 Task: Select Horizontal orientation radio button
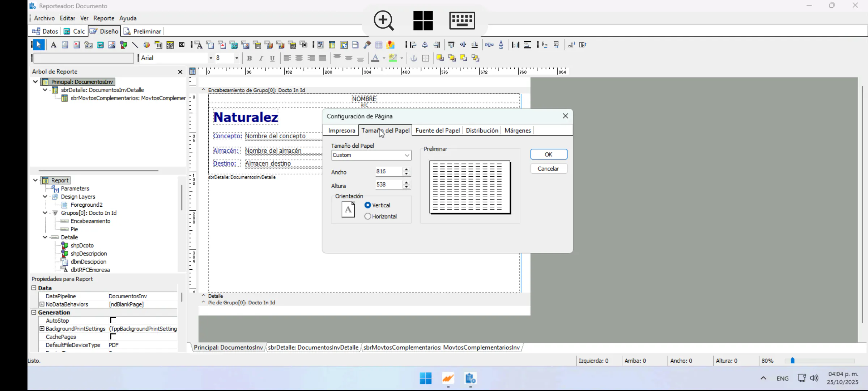368,216
